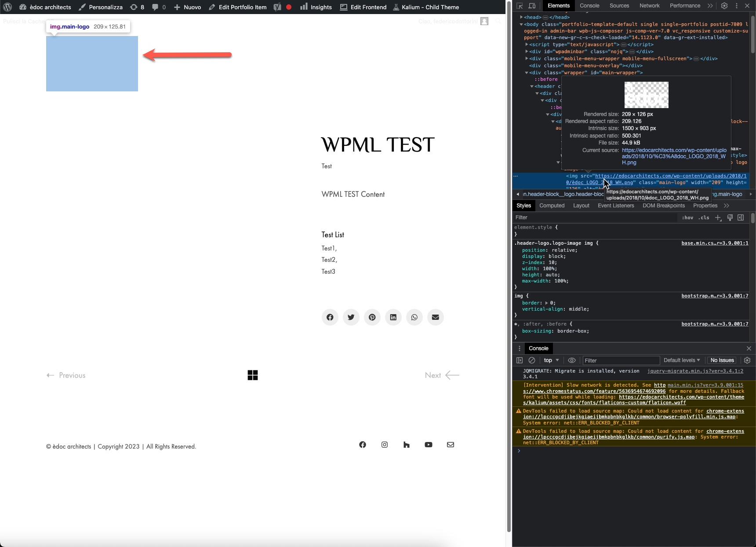Open the updates count icon showing 8
Viewport: 756px width, 547px height.
click(137, 7)
